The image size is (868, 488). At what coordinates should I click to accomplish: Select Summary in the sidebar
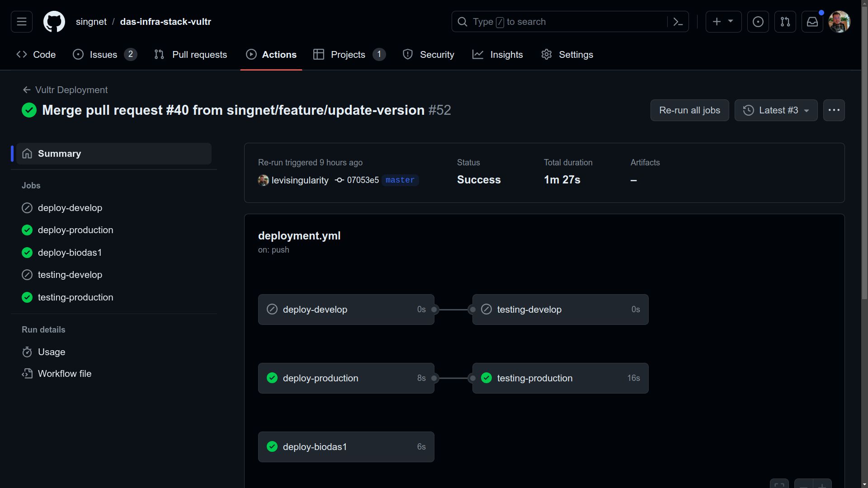pyautogui.click(x=114, y=154)
